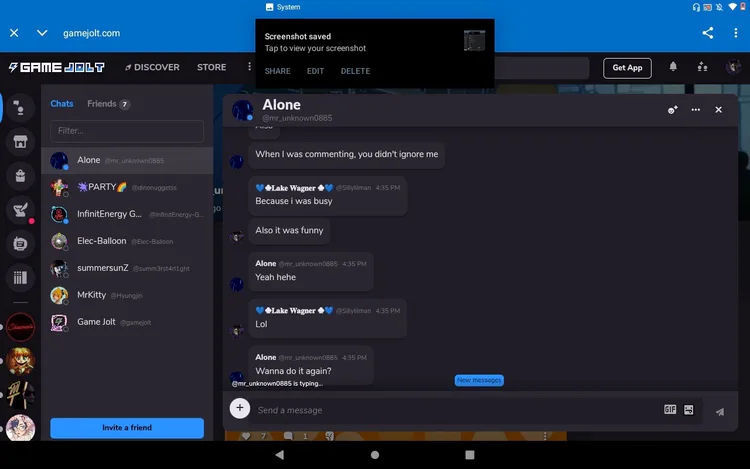Open chat with MrKitty

(x=127, y=295)
